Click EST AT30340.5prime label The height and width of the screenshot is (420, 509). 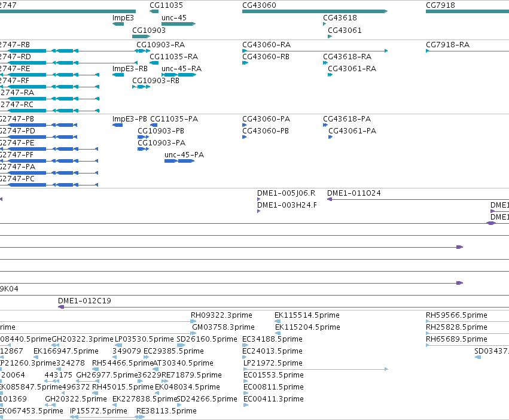[183, 363]
